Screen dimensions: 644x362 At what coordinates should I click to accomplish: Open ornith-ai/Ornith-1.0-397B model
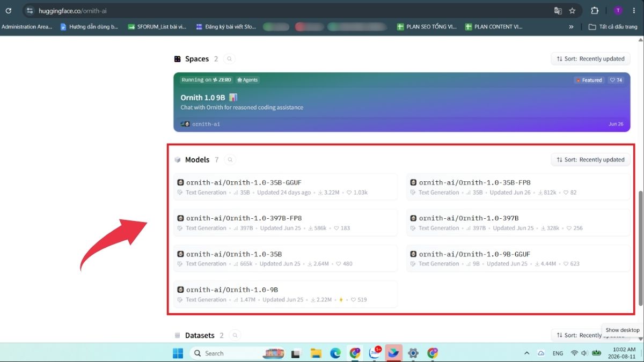click(x=518, y=223)
